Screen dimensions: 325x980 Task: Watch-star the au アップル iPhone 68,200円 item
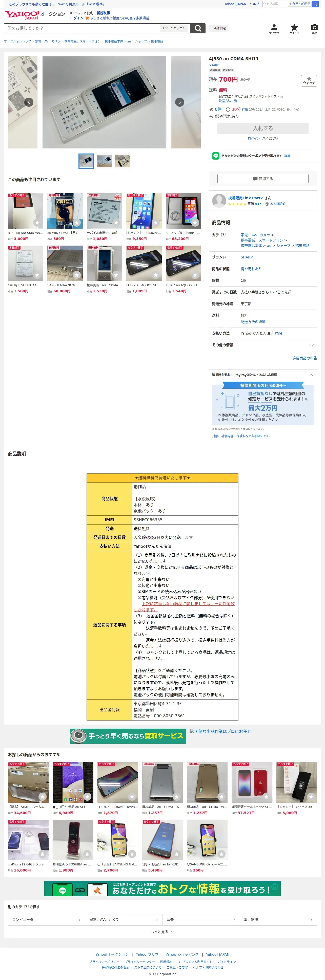195,223
